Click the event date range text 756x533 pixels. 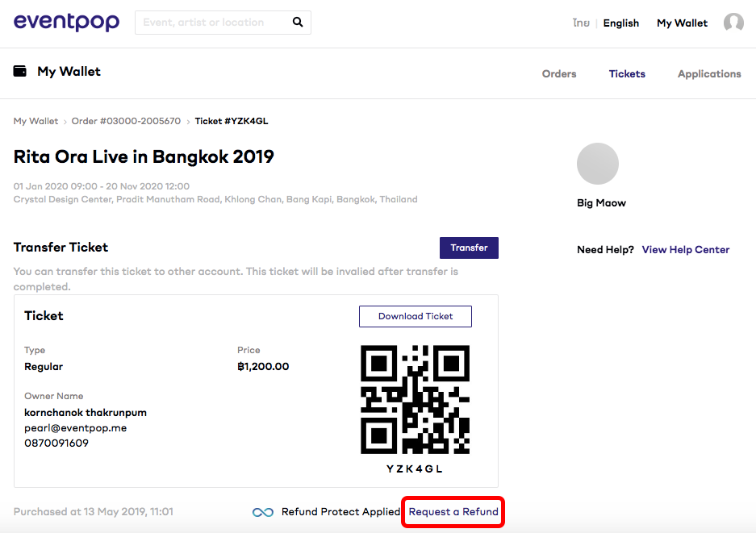tap(101, 186)
